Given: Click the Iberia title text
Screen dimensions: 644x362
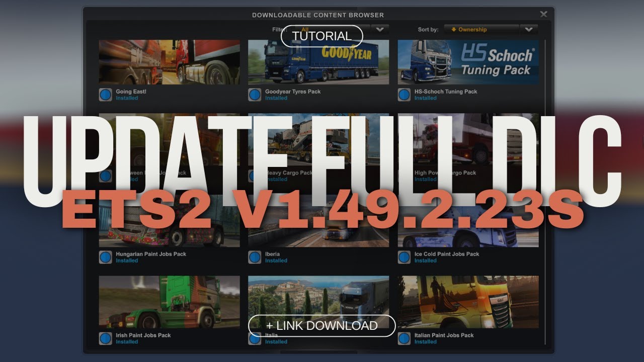Looking at the screenshot, I should click(272, 254).
